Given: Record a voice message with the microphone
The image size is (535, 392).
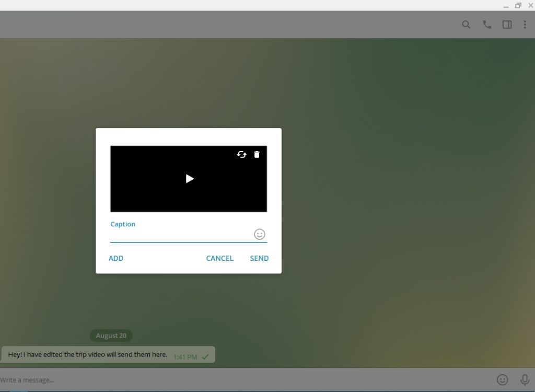Looking at the screenshot, I should tap(524, 379).
